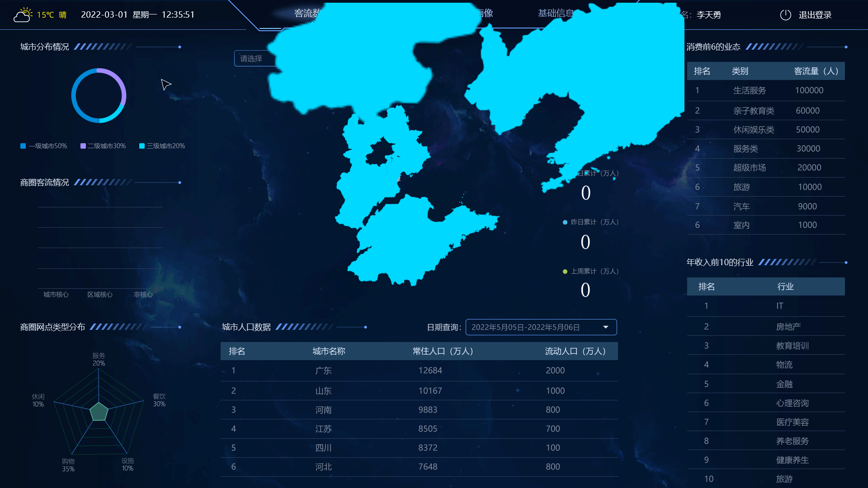
Task: Click the green dot next to 上周累计
Action: [x=565, y=272]
